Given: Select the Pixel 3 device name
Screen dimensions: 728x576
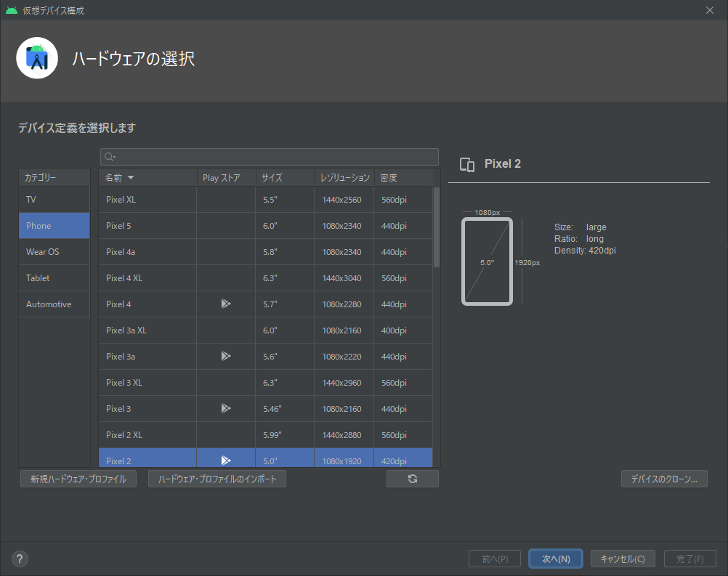Looking at the screenshot, I should (x=118, y=409).
